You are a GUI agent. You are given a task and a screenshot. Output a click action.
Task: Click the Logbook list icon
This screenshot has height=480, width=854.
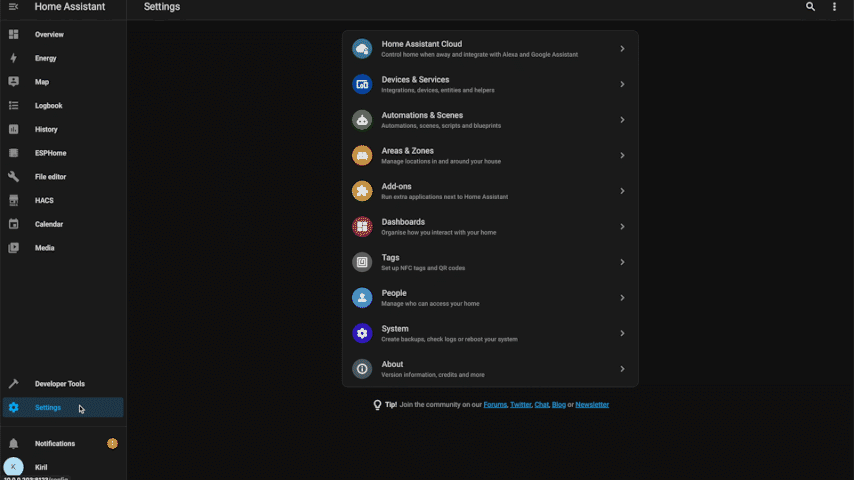pyautogui.click(x=14, y=105)
